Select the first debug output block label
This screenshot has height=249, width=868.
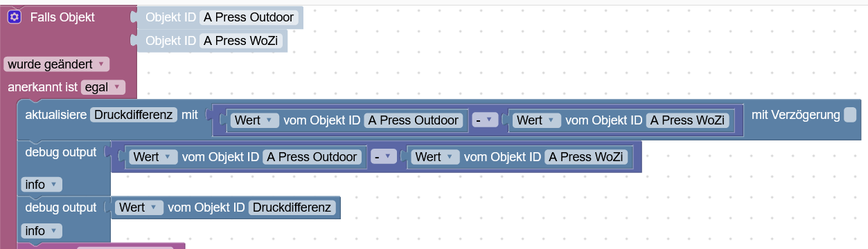tap(61, 152)
